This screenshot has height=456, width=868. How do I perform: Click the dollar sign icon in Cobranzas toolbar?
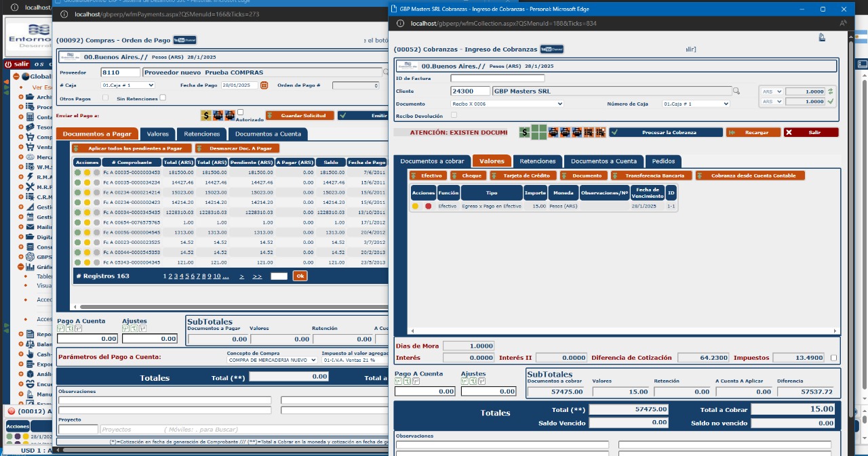[524, 132]
